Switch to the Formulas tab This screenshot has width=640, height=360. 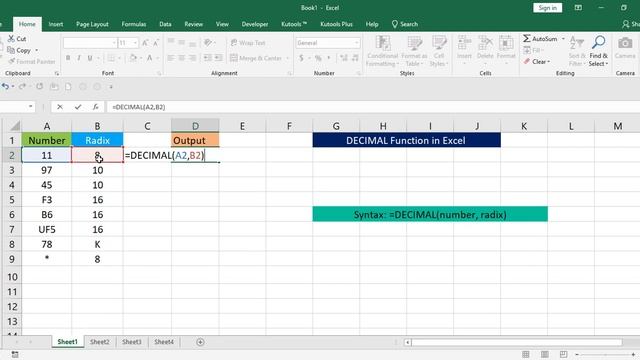click(x=133, y=24)
